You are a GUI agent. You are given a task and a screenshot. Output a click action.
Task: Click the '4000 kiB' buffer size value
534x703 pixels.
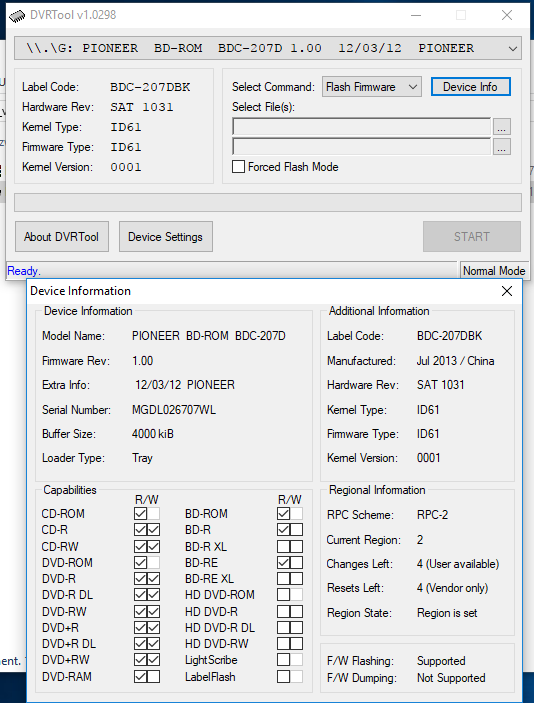coord(153,434)
